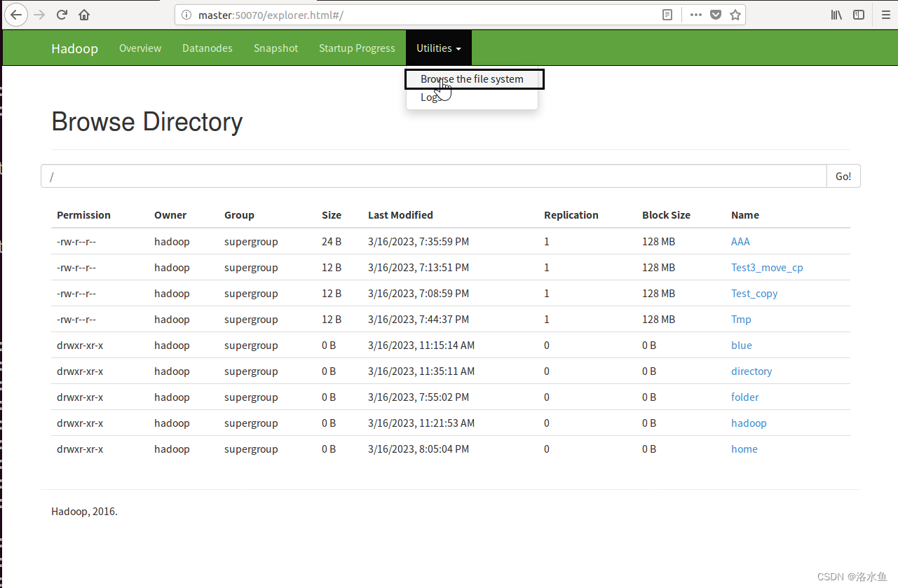898x588 pixels.
Task: Click the Name column header
Action: tap(745, 215)
